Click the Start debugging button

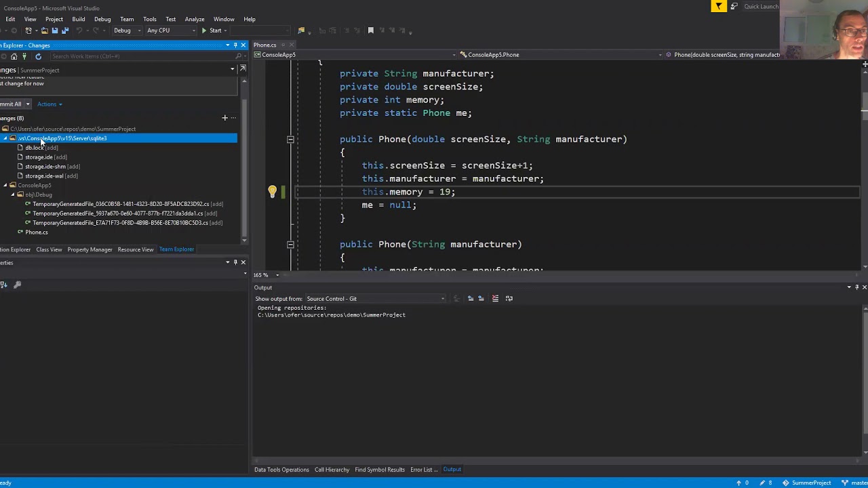pyautogui.click(x=212, y=30)
